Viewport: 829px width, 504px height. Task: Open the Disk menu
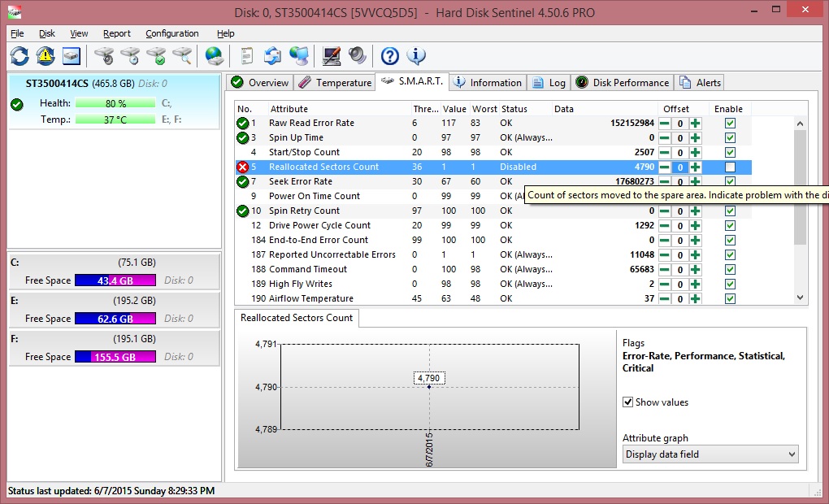(46, 33)
